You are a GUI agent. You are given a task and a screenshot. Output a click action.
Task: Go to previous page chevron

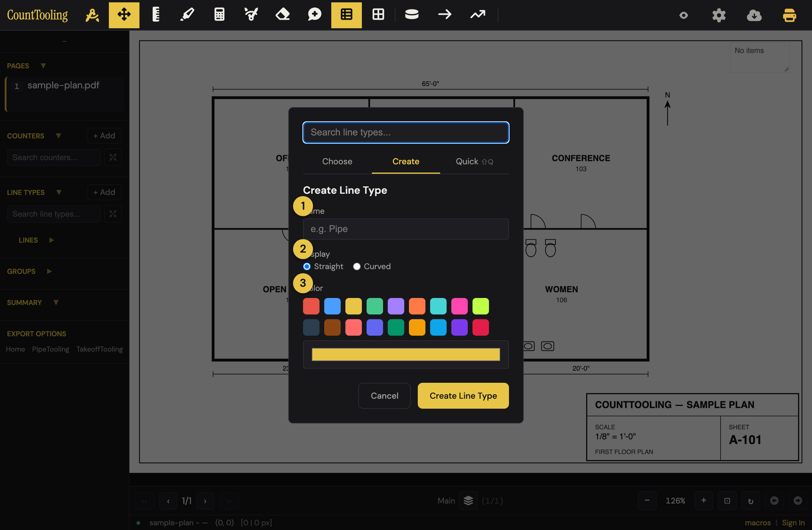click(168, 501)
